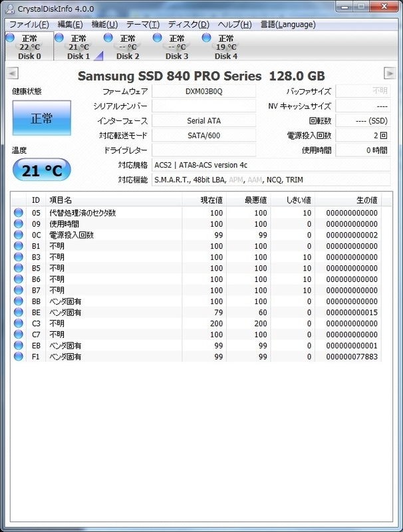Image resolution: width=403 pixels, height=532 pixels.
Task: Click the rotation rate field ---- (SSD)
Action: point(363,121)
